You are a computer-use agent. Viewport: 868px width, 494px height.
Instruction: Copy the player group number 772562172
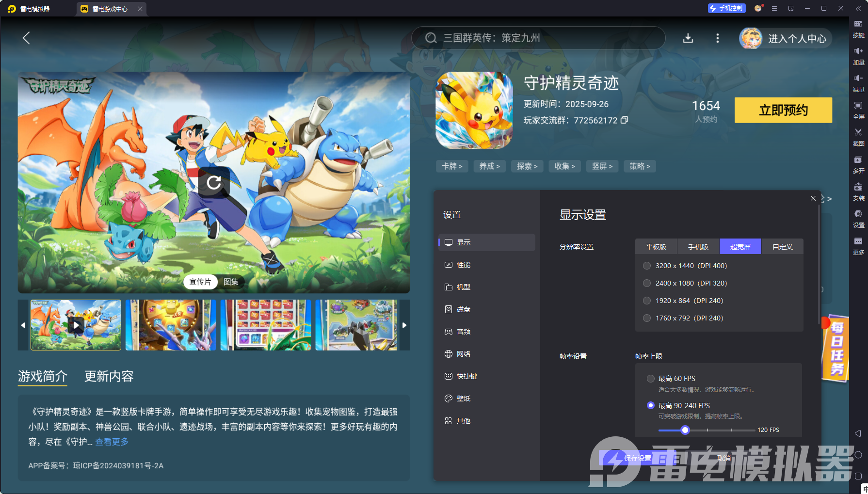click(625, 120)
